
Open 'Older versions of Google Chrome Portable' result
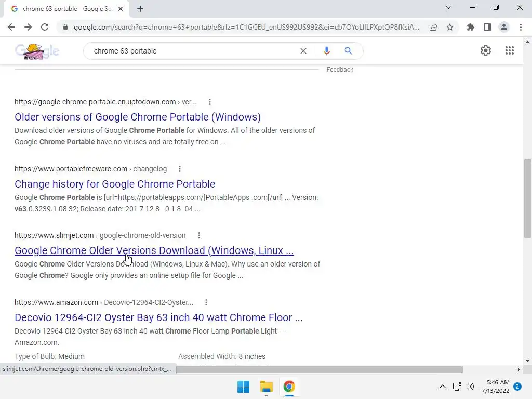(137, 117)
